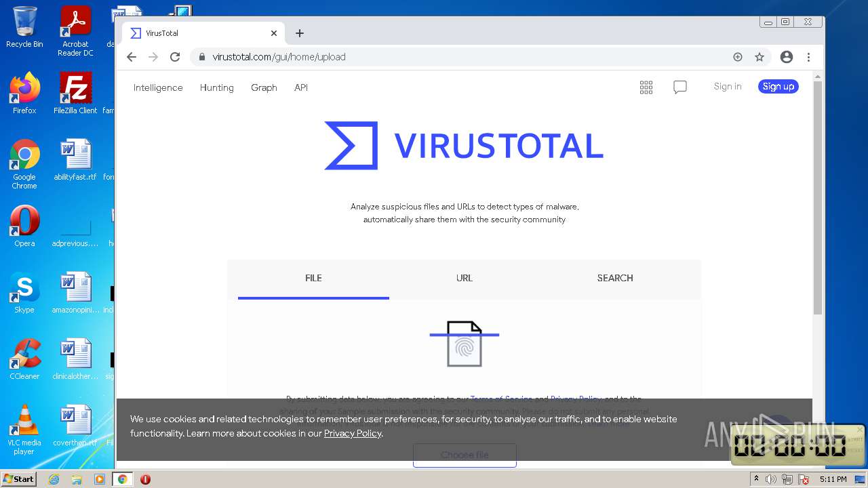This screenshot has width=868, height=488.
Task: Open the VirusTotal comments chat icon
Action: pyautogui.click(x=680, y=87)
